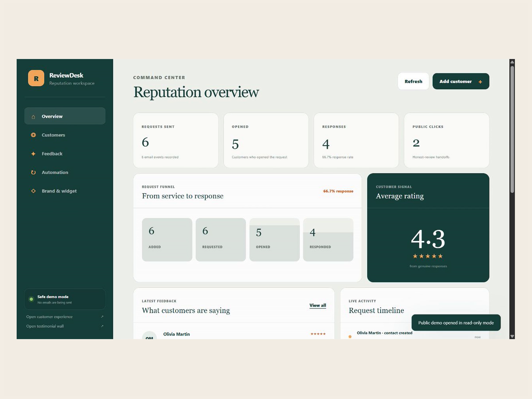The image size is (532, 399).
Task: Click Olivia Martin contact created entry
Action: click(x=384, y=333)
